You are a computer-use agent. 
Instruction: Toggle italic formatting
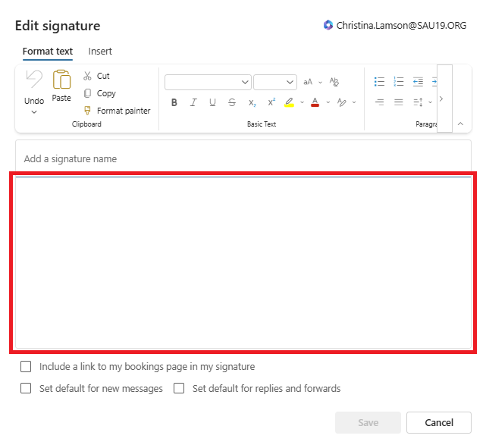tap(193, 102)
